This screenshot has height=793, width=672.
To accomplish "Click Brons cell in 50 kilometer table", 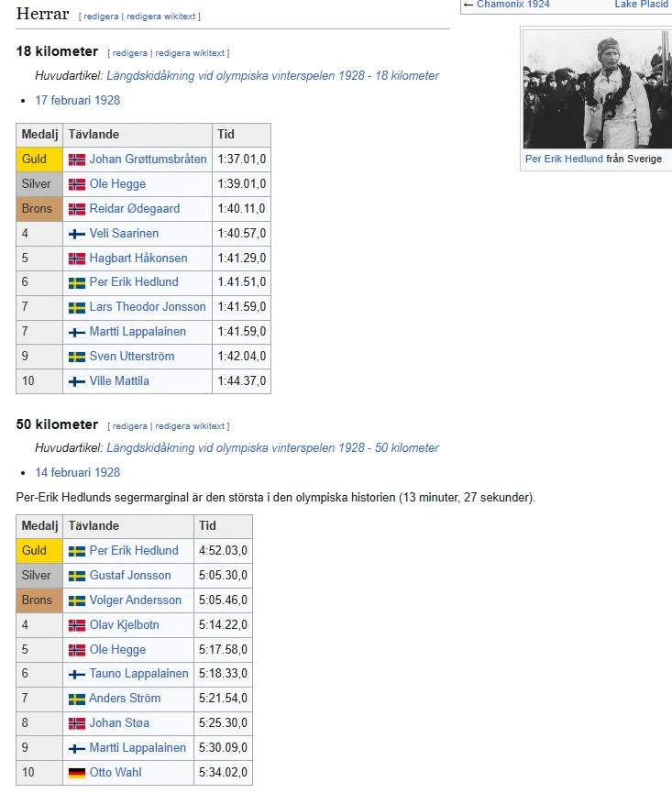I will [x=39, y=600].
